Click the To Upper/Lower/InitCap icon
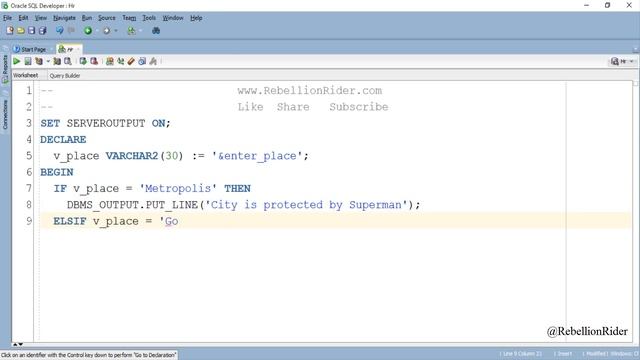This screenshot has height=360, width=640. coord(120,61)
